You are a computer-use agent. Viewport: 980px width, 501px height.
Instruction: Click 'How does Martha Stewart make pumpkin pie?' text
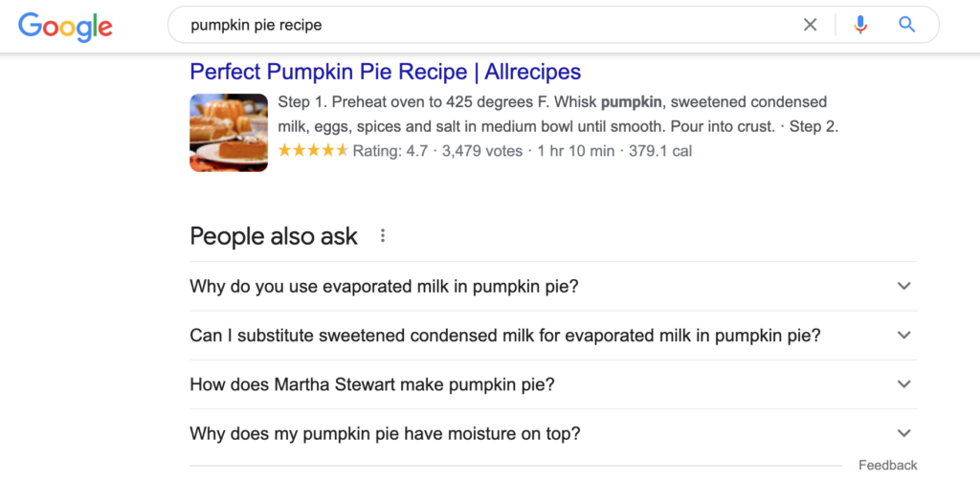pyautogui.click(x=371, y=384)
